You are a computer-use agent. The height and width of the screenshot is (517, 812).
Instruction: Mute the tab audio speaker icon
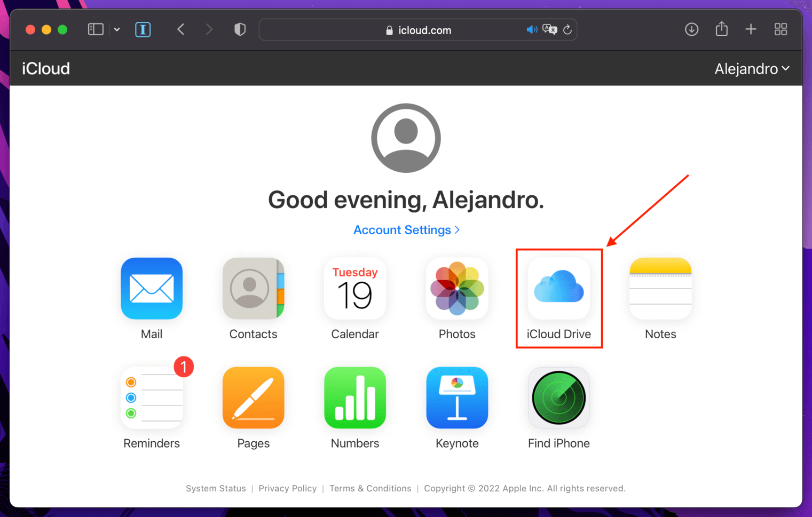[x=532, y=30]
